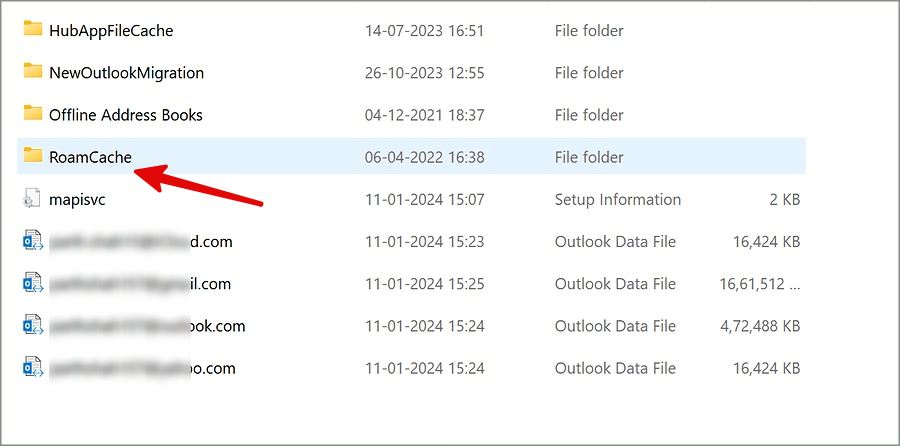Click the 06-04-2022 16:38 modified date
Image resolution: width=900 pixels, height=446 pixels.
click(x=424, y=157)
